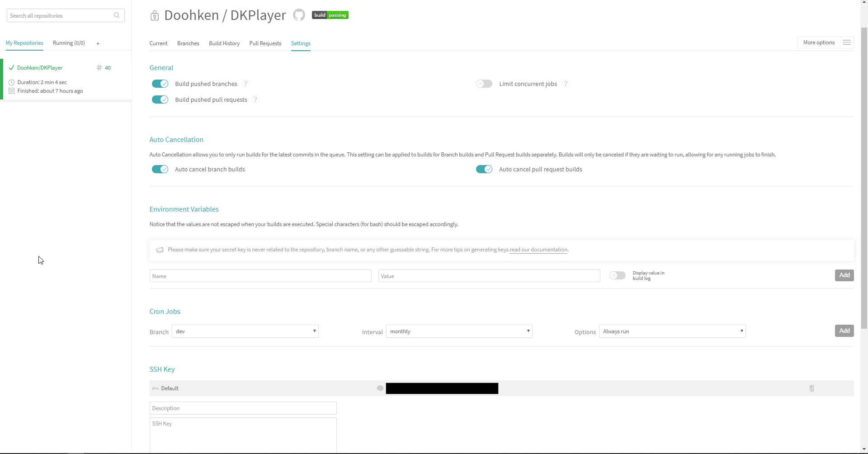Click help icon for Build pushed pull requests
868x454 pixels.
click(256, 99)
